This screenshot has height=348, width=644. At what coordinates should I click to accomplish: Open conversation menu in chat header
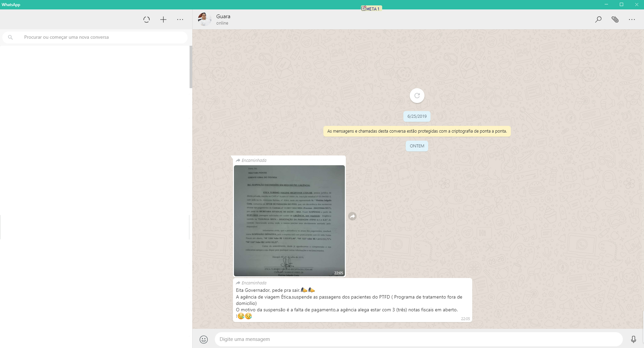[632, 20]
